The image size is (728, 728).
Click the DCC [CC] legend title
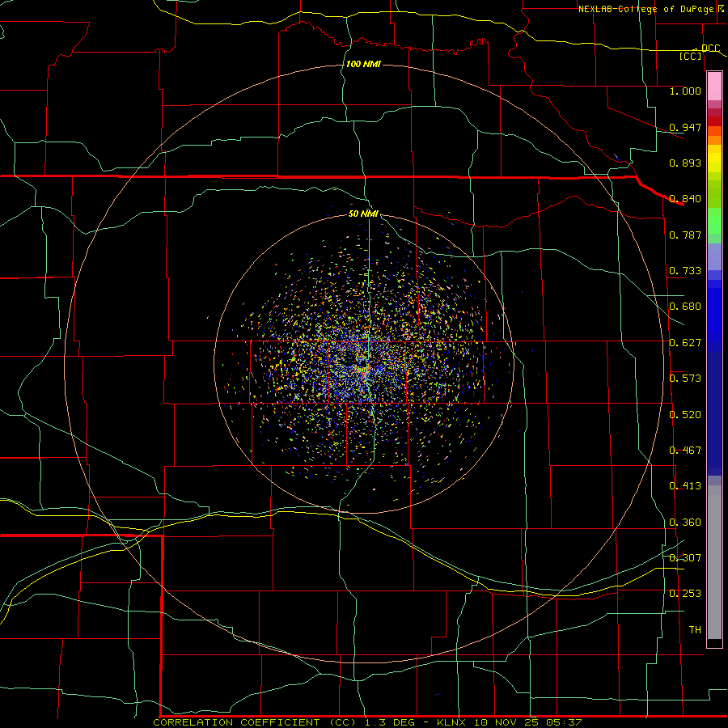pyautogui.click(x=699, y=52)
